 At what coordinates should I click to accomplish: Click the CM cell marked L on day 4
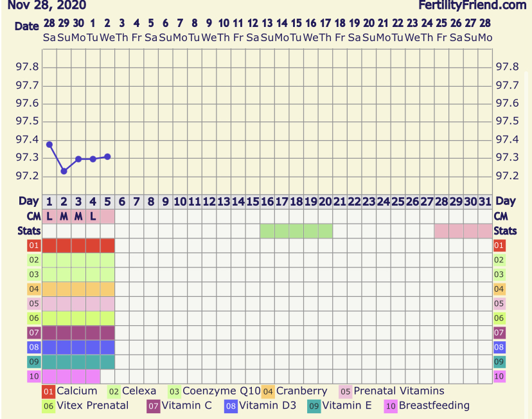tap(93, 217)
